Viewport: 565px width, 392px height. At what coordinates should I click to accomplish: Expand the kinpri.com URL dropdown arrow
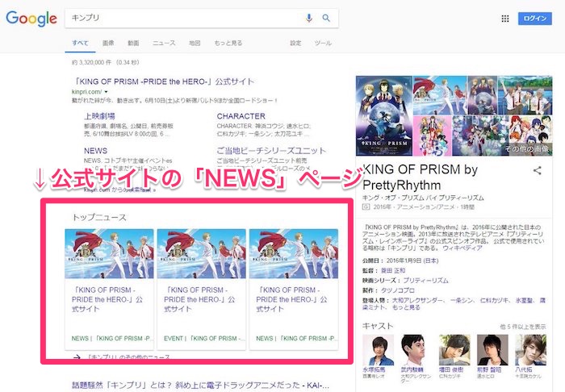[106, 94]
